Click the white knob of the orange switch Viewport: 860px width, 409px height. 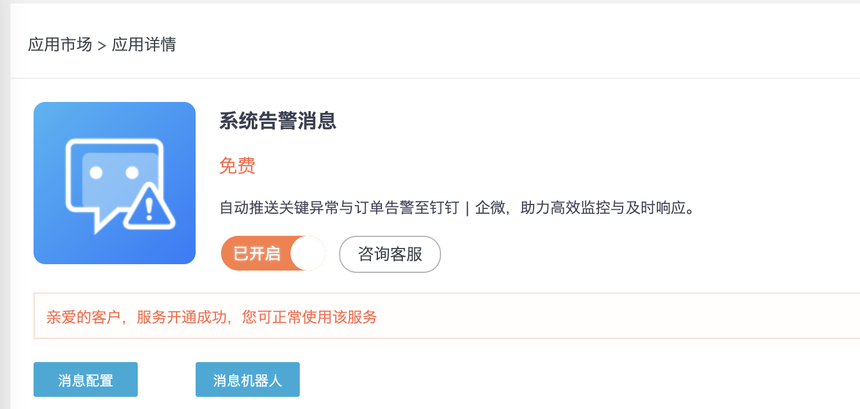(x=308, y=254)
